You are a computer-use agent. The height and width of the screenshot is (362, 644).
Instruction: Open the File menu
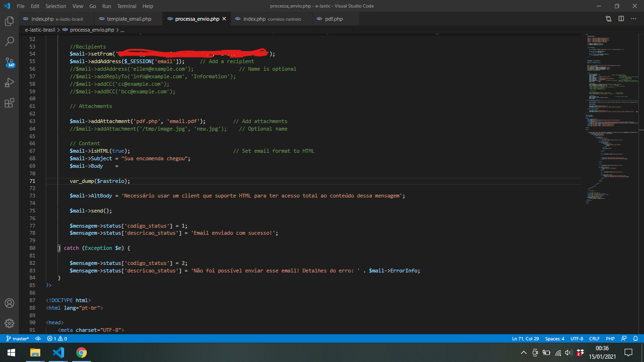coord(21,6)
